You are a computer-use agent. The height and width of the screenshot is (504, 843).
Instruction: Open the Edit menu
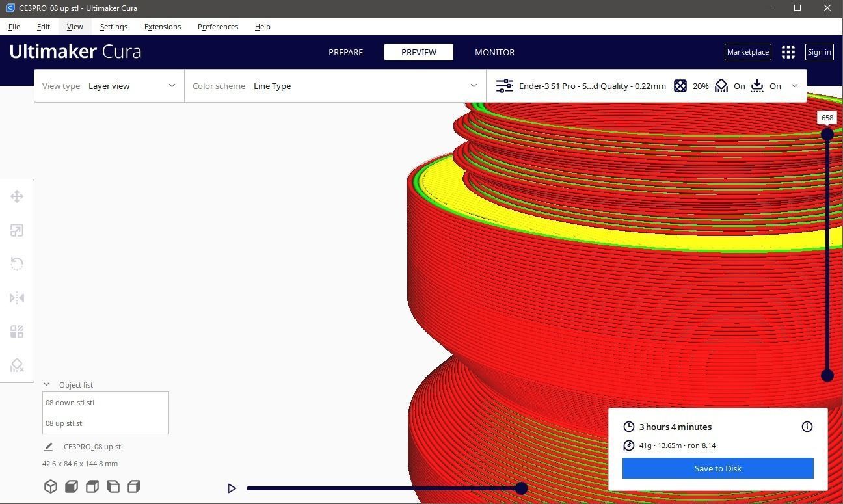(x=44, y=27)
